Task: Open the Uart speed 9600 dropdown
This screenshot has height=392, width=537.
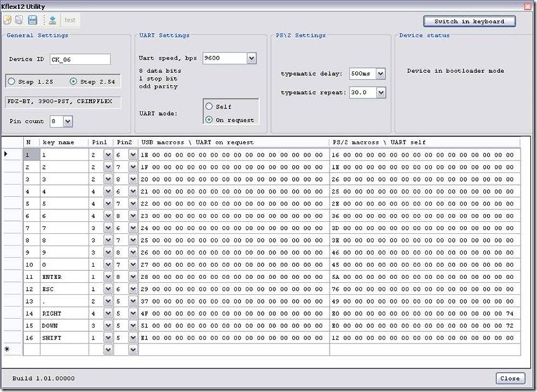Action: [251, 58]
